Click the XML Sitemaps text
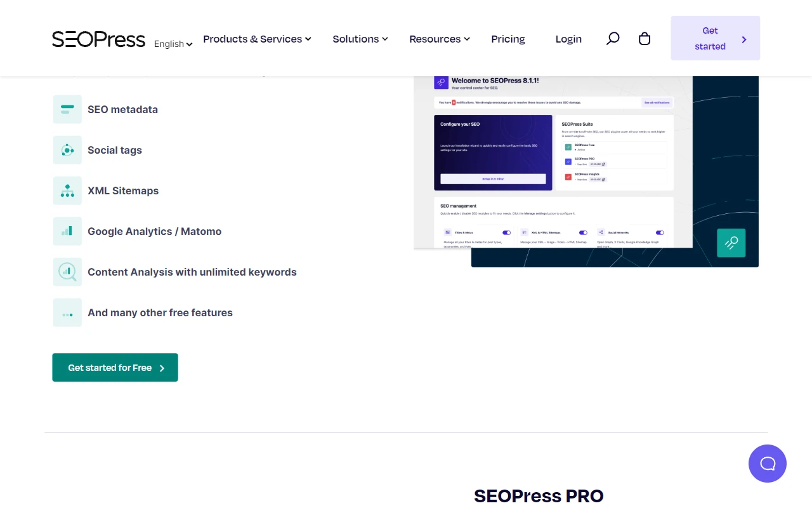Screen dimensions: 812x508 pyautogui.click(x=123, y=190)
